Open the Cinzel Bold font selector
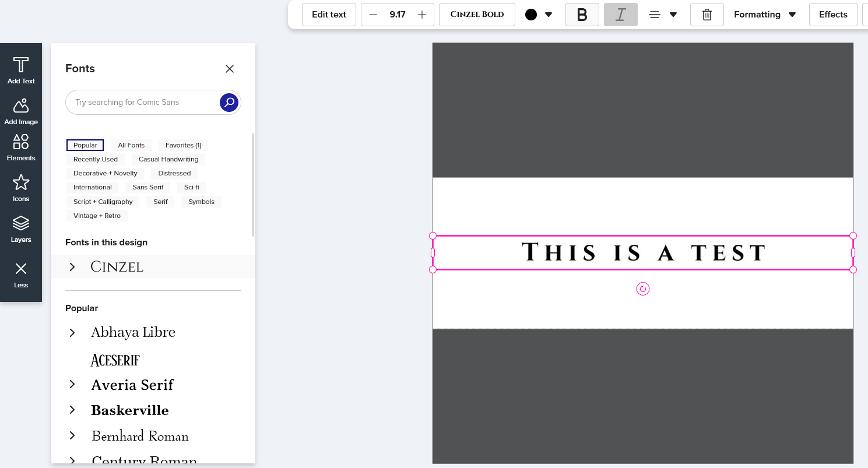This screenshot has width=868, height=468. tap(477, 15)
